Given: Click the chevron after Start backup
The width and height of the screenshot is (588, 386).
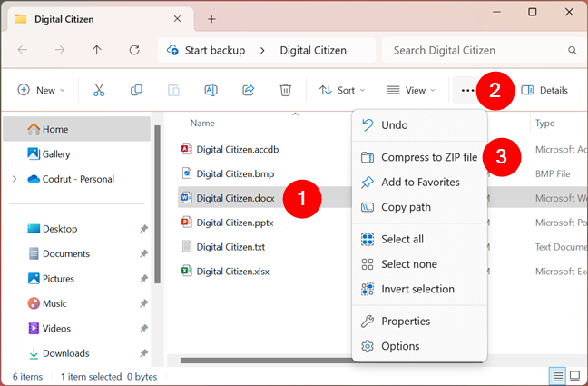Looking at the screenshot, I should 262,50.
